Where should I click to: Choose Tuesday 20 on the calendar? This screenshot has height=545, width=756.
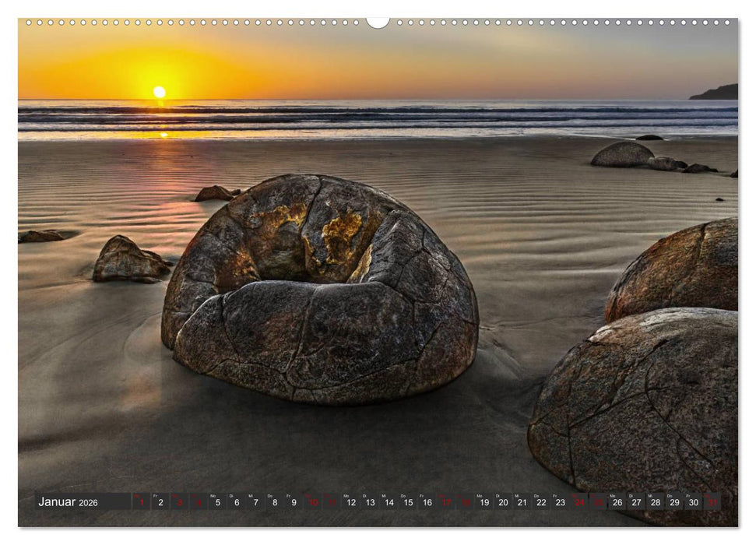click(503, 502)
